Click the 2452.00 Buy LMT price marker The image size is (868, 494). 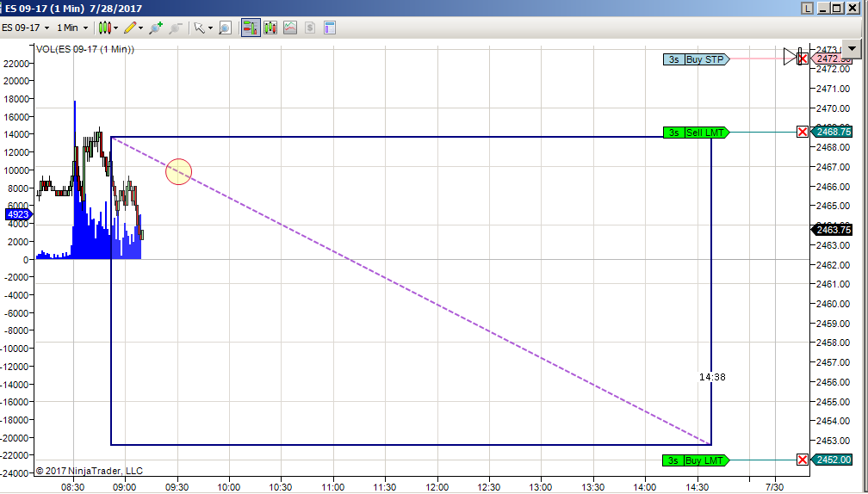pyautogui.click(x=832, y=460)
